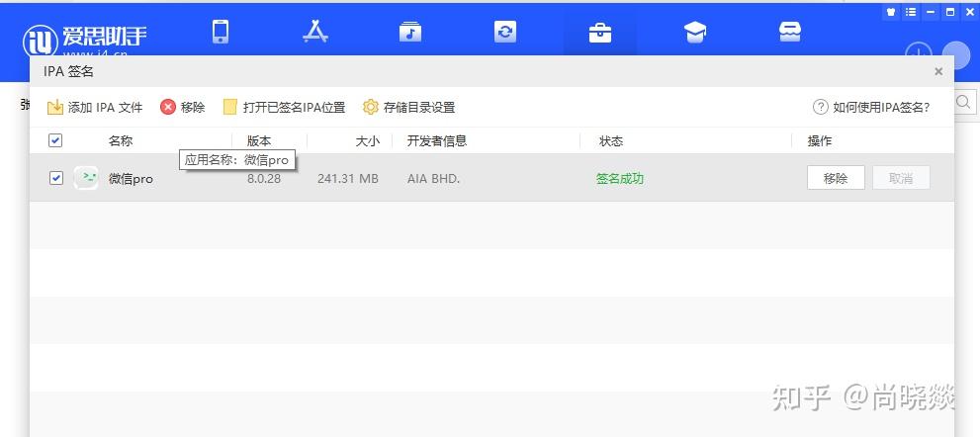Open the App Store apps tab icon
The image size is (980, 437).
coord(315,32)
